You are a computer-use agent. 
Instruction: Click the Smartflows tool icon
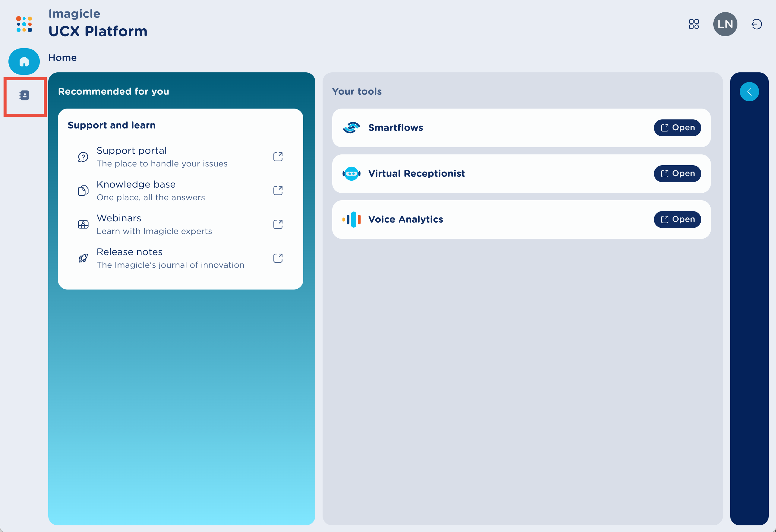pos(351,128)
